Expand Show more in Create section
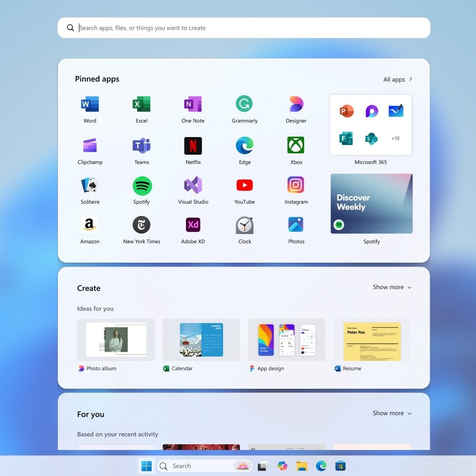 (x=392, y=287)
